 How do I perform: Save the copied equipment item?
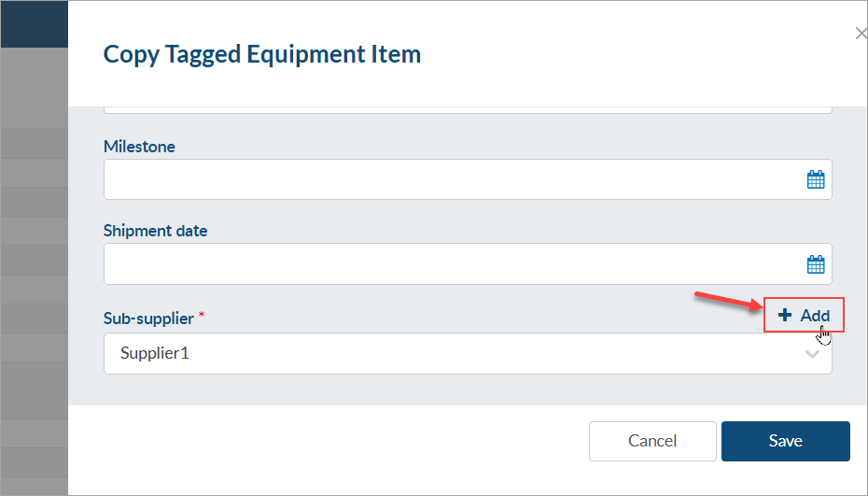pos(785,441)
